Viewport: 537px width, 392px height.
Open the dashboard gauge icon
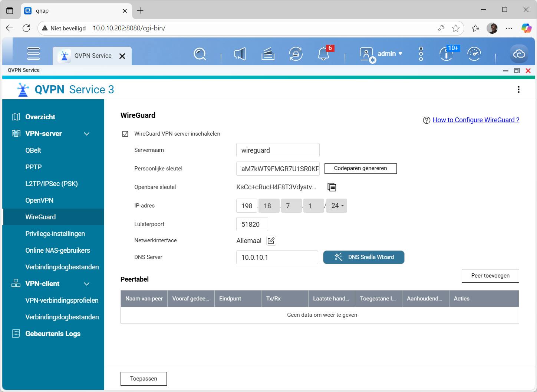pos(474,54)
